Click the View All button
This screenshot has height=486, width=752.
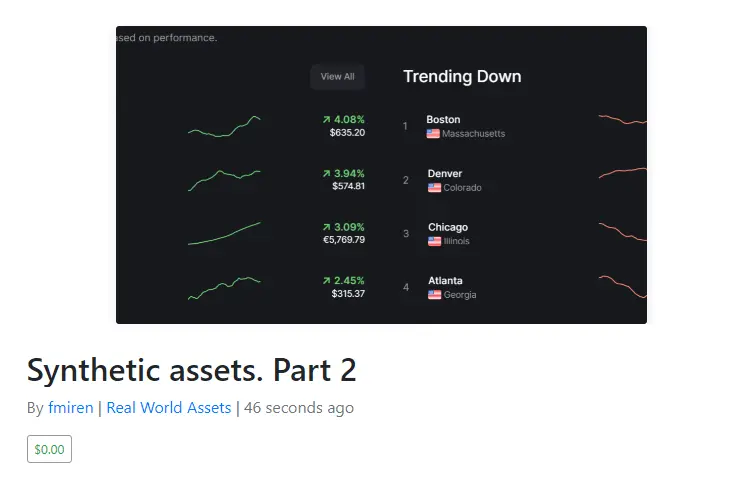coord(337,77)
